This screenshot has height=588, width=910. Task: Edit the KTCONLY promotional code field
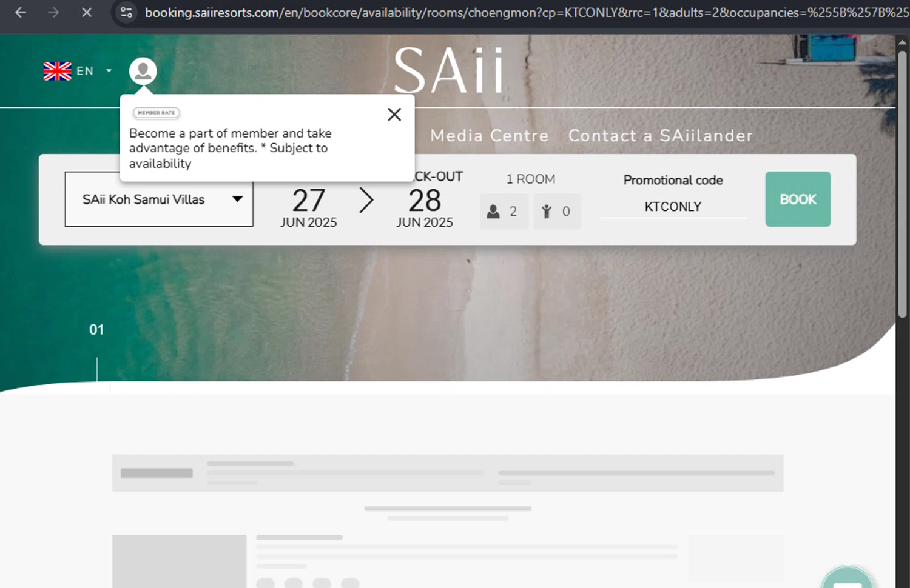pyautogui.click(x=673, y=207)
